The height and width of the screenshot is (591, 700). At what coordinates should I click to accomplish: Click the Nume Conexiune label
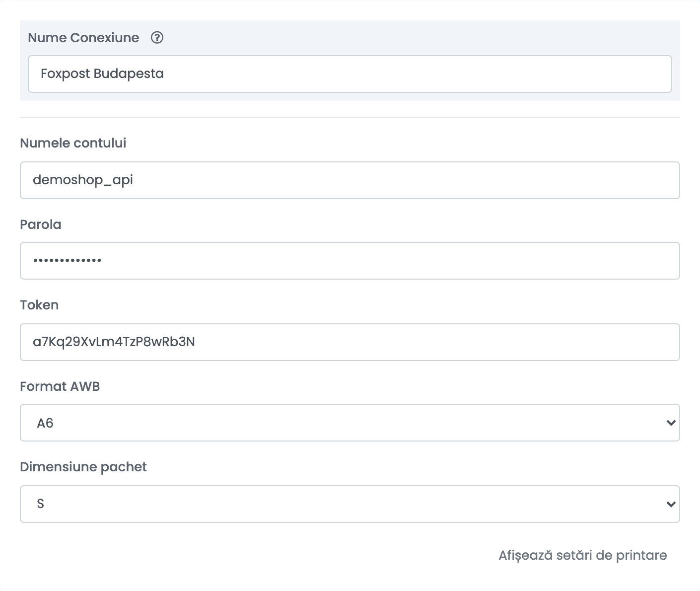point(83,38)
